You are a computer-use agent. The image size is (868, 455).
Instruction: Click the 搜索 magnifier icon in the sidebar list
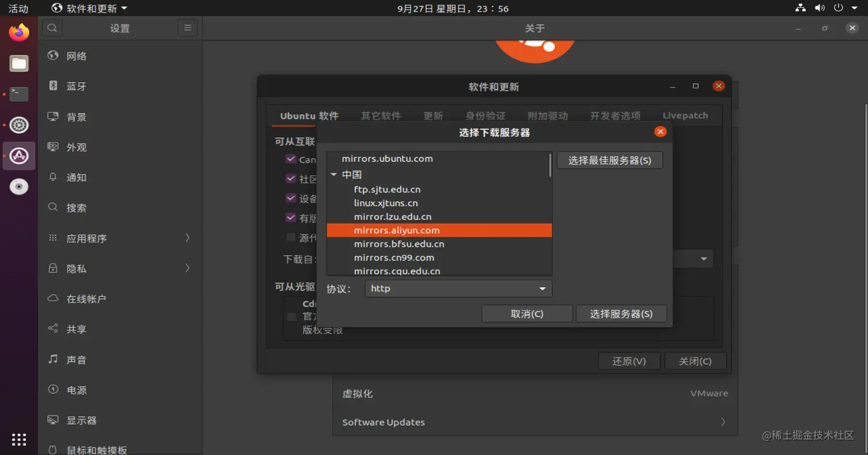(x=53, y=207)
